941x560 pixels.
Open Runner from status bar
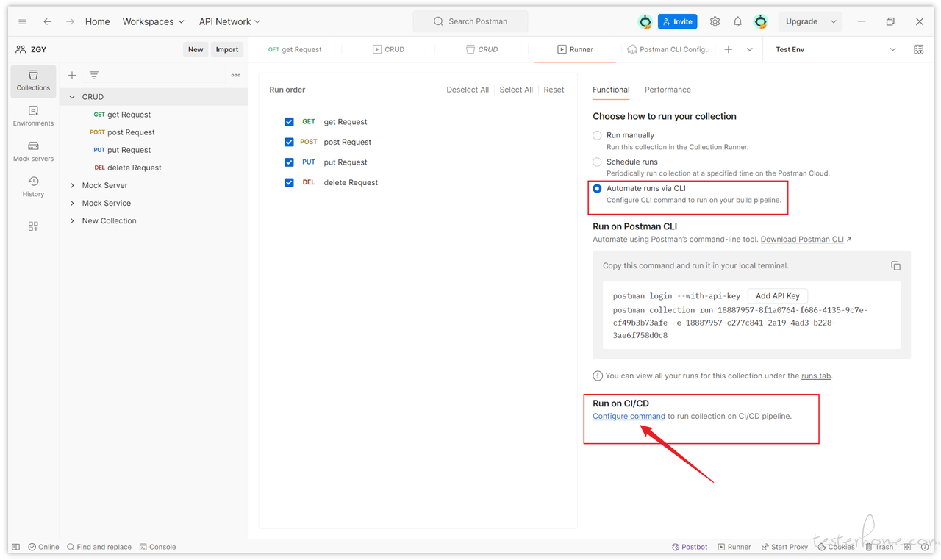coord(734,547)
